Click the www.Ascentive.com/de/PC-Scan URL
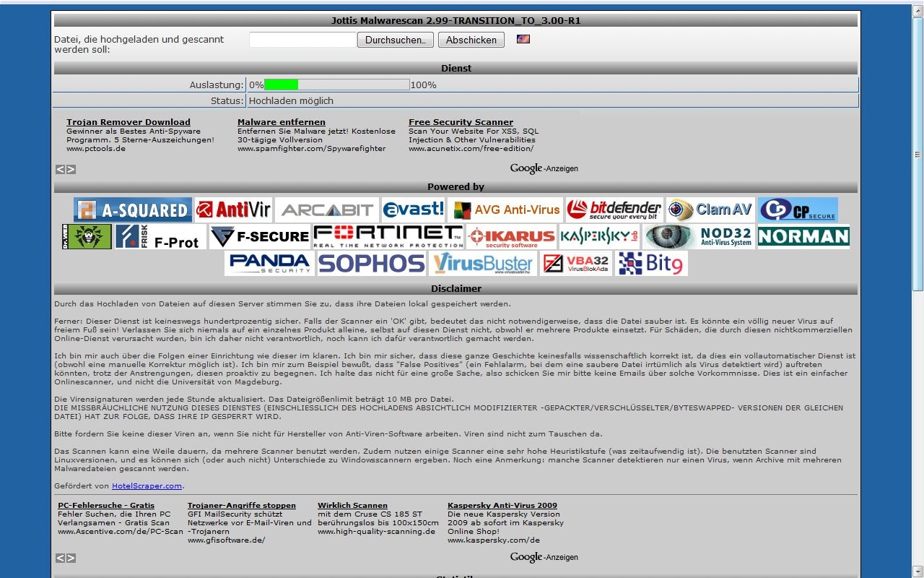 click(x=121, y=531)
